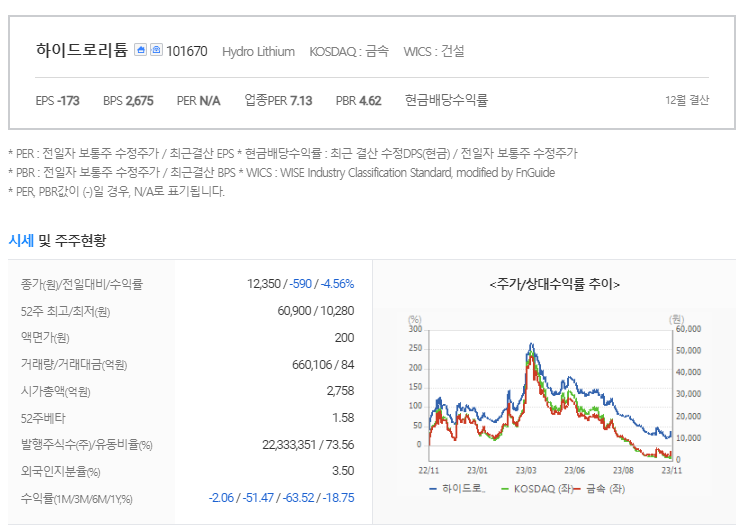The width and height of the screenshot is (741, 526).
Task: Click the stock code 101670
Action: (187, 51)
